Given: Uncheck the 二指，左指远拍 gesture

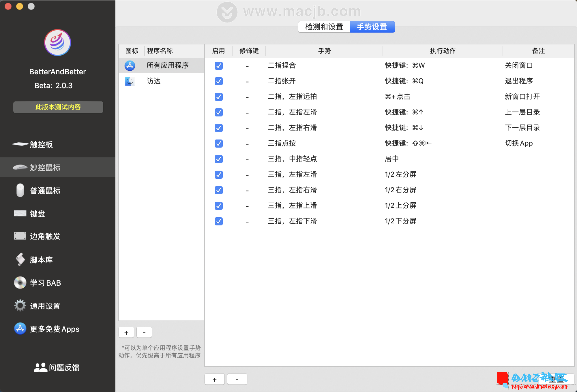Looking at the screenshot, I should point(219,97).
